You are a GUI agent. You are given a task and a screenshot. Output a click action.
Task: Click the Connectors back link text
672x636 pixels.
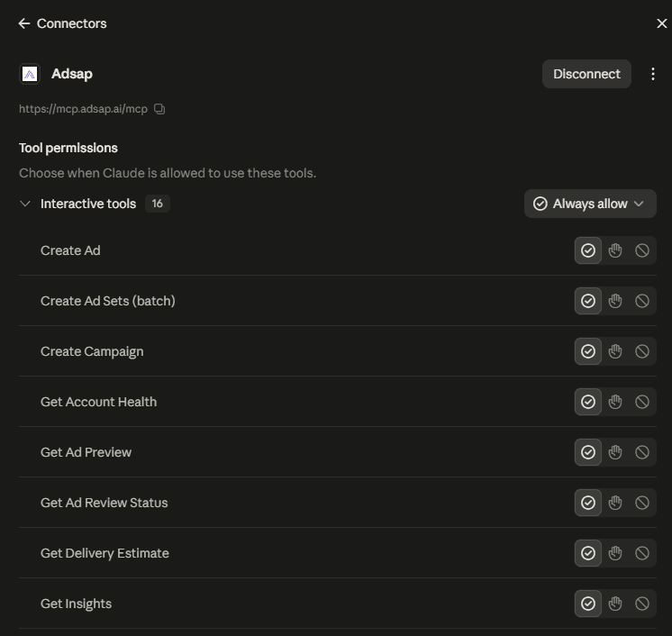(71, 23)
